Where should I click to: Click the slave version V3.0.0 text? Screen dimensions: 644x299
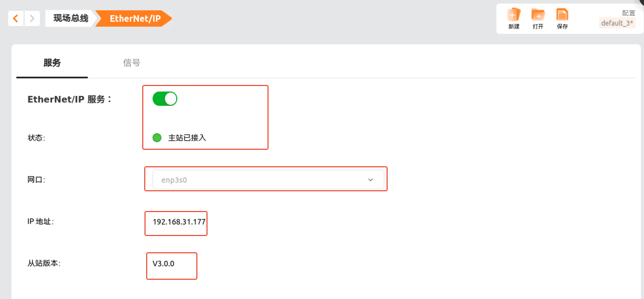point(163,263)
